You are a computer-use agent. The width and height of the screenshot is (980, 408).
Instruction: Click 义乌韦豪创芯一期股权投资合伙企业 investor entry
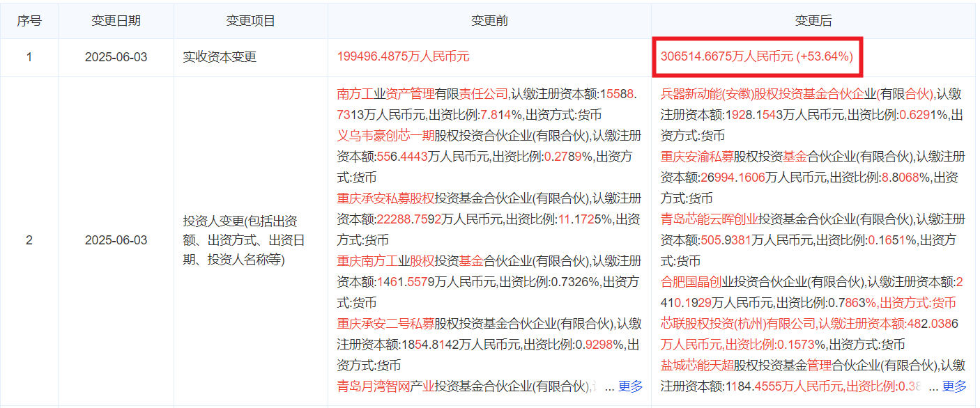click(x=464, y=135)
